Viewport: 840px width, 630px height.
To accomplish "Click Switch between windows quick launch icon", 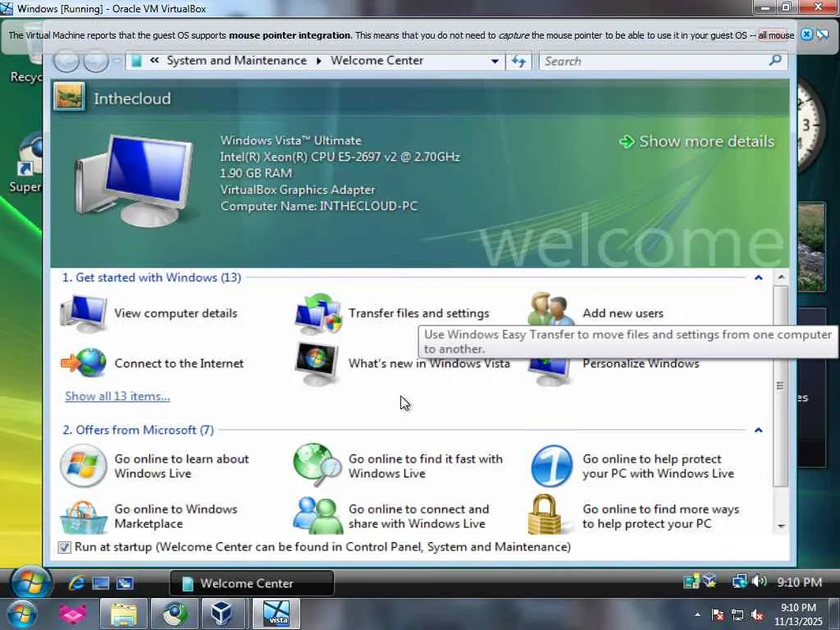I will point(125,583).
